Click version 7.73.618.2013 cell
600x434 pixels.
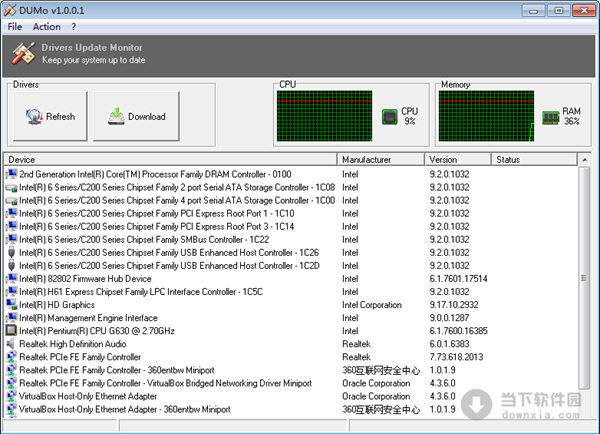coord(456,357)
